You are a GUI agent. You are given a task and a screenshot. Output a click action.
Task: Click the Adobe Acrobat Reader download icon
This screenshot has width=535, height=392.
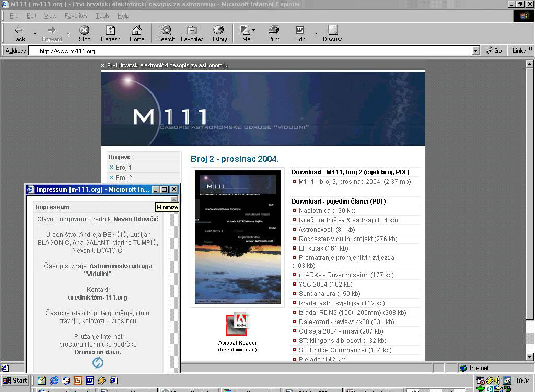[x=237, y=325]
